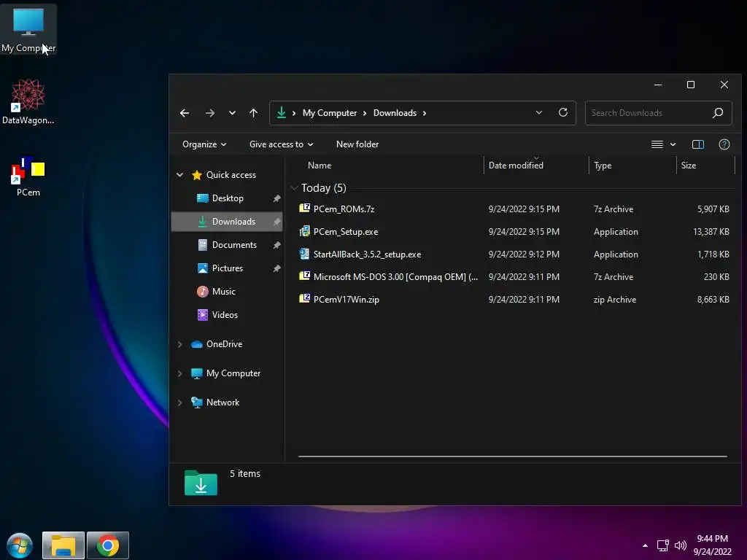This screenshot has width=747, height=560.
Task: Open the Give access to menu
Action: pos(281,144)
